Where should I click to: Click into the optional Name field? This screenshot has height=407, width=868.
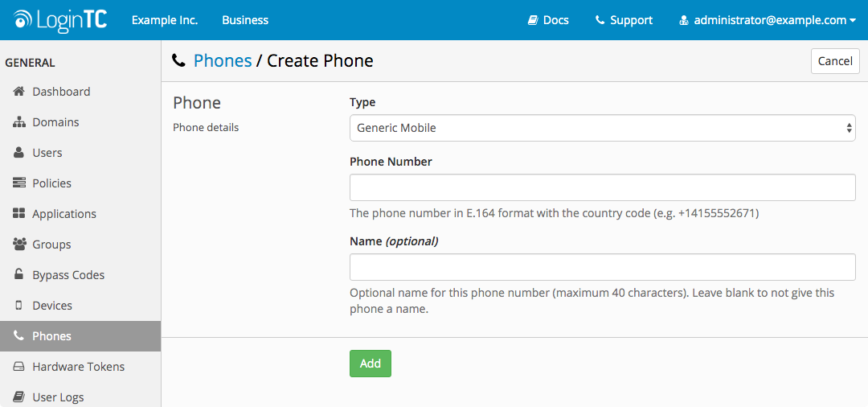(x=602, y=267)
